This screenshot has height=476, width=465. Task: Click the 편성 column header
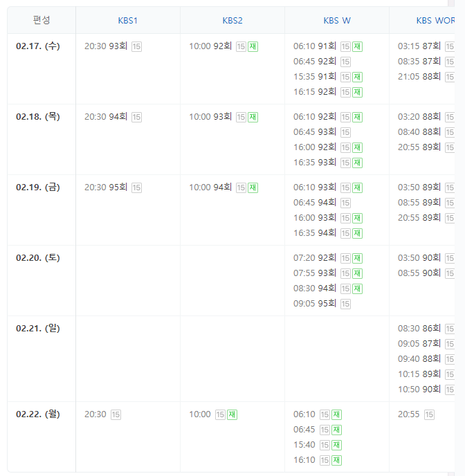click(42, 20)
